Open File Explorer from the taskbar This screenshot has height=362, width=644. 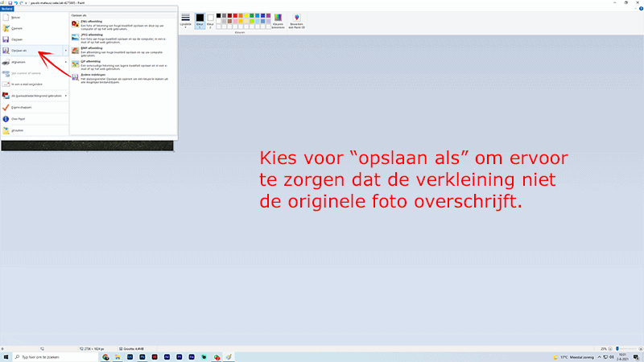pyautogui.click(x=118, y=357)
